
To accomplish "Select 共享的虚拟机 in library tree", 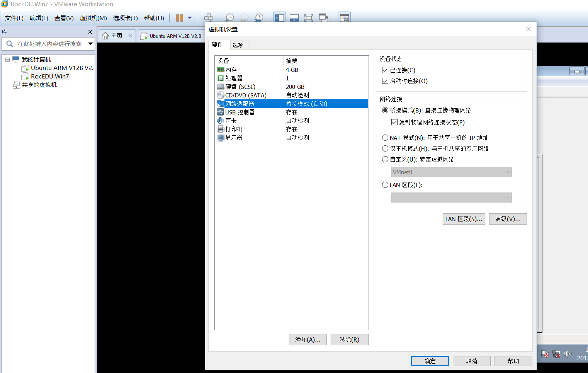I will click(39, 85).
